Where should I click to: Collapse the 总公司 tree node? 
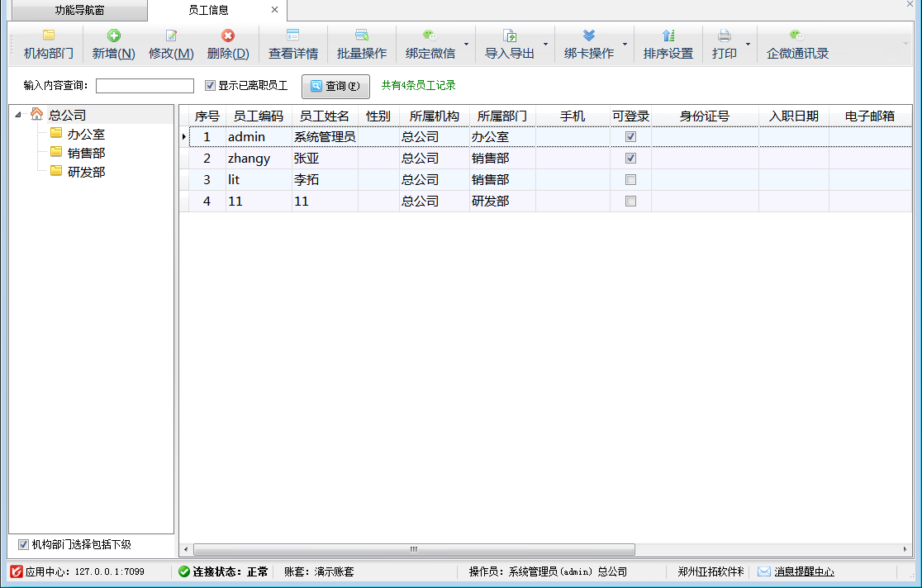point(18,115)
